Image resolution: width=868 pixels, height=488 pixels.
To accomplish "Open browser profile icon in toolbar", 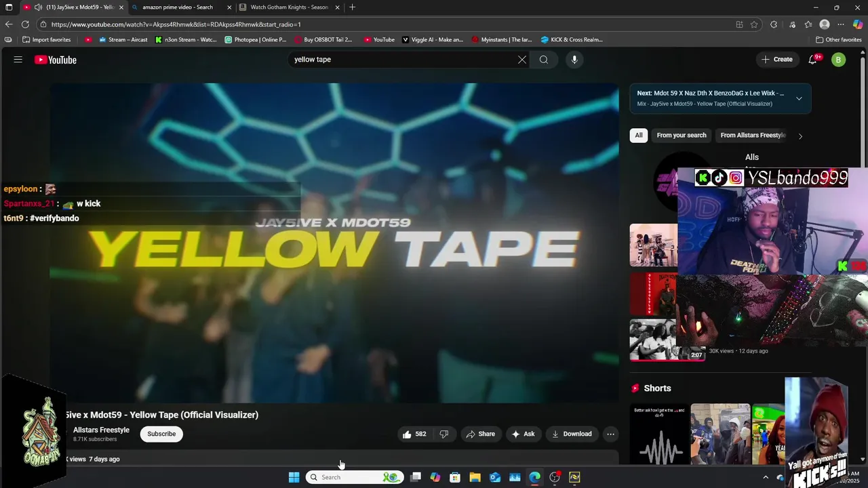I will tap(825, 24).
